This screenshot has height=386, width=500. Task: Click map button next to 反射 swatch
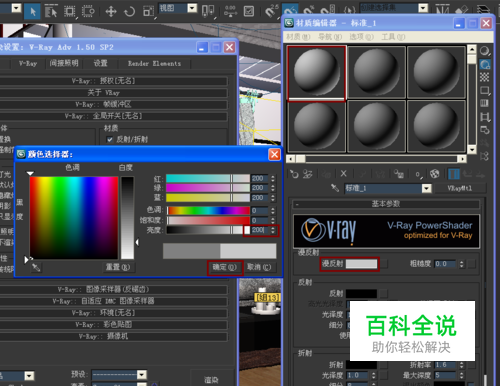[384, 293]
